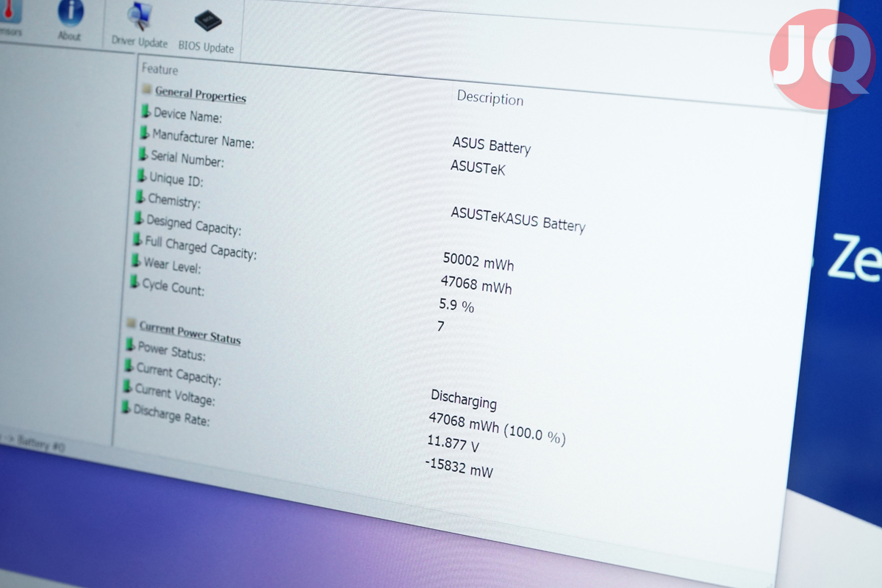Click the '50002 mWh' designed capacity value
Image resolution: width=882 pixels, height=588 pixels.
pyautogui.click(x=478, y=262)
